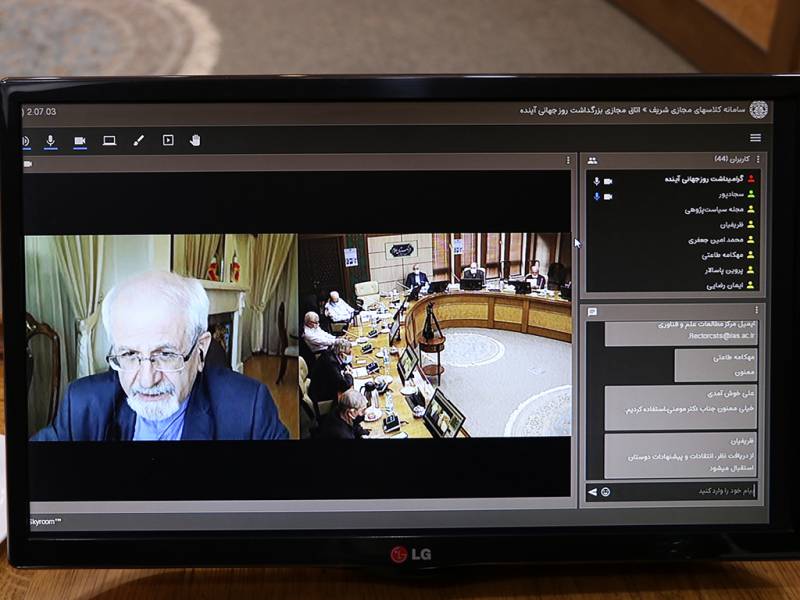Toggle the webcam camera button in the toolbar
Image resolution: width=800 pixels, height=600 pixels.
coord(80,141)
